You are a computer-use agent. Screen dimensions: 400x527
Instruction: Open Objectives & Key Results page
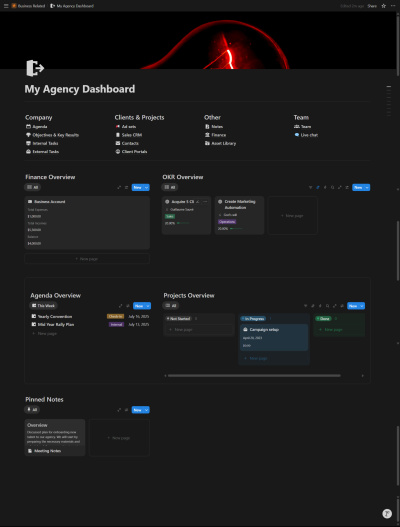pos(52,135)
